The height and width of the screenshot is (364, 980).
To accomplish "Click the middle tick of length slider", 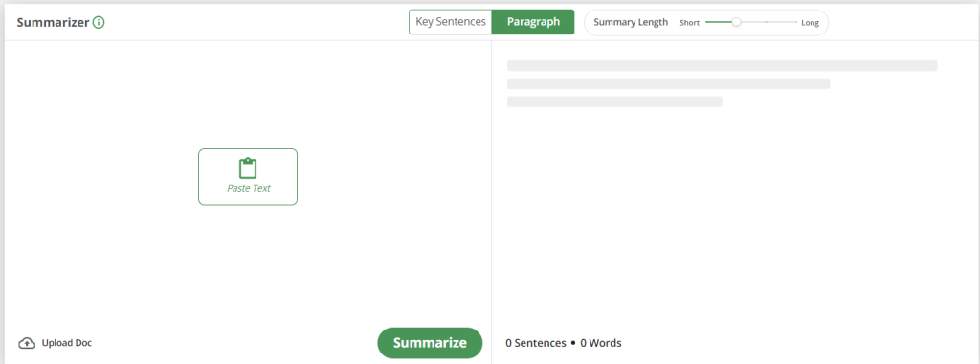I will coord(767,22).
